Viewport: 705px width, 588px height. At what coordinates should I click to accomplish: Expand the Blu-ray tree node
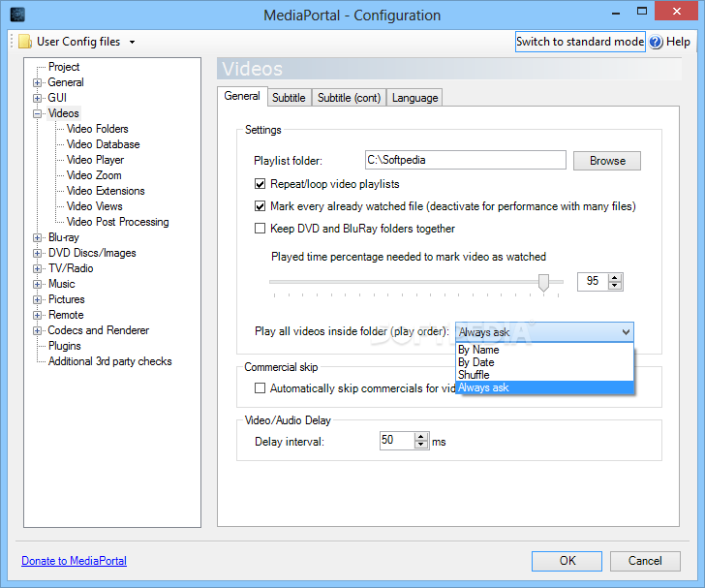(x=38, y=237)
